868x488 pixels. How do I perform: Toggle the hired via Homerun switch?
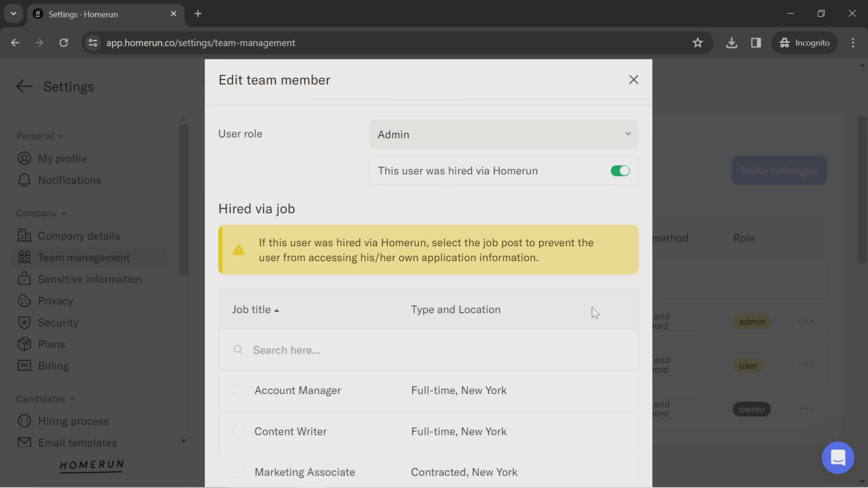(x=620, y=171)
